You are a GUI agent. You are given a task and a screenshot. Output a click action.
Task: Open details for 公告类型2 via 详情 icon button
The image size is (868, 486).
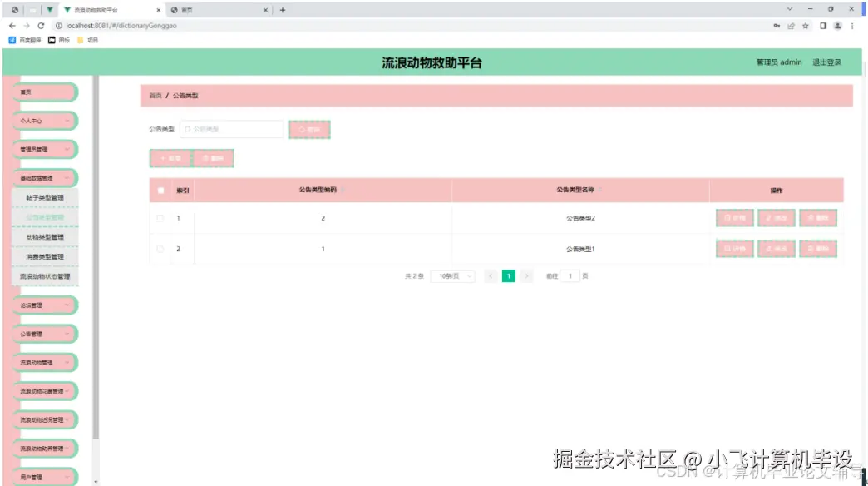(x=734, y=218)
